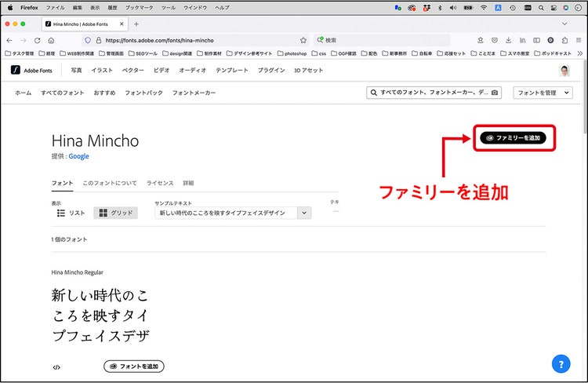588x383 pixels.
Task: Go back with the browser back arrow
Action: click(9, 40)
